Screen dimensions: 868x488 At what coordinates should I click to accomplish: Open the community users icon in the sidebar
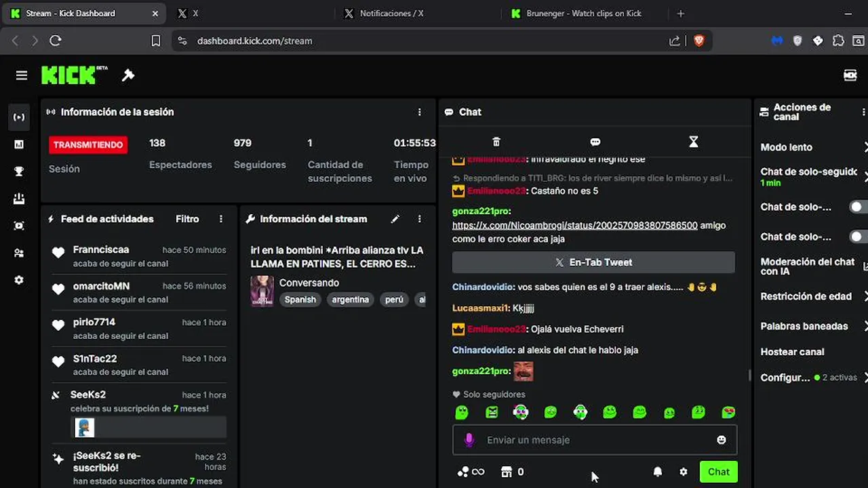pyautogui.click(x=19, y=253)
